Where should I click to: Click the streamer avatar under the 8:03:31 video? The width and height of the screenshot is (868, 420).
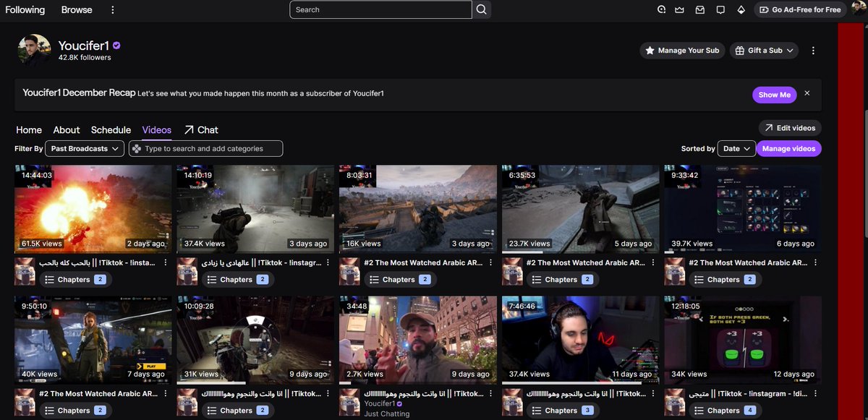[349, 271]
